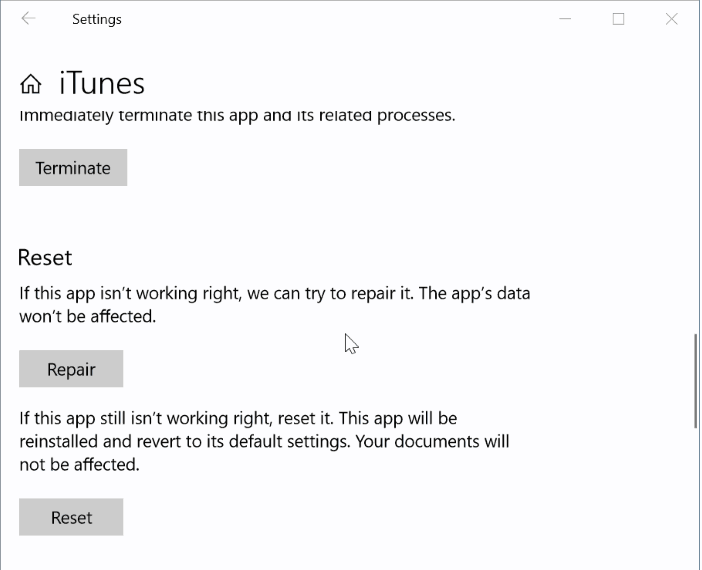Minimize the Settings window

click(565, 19)
